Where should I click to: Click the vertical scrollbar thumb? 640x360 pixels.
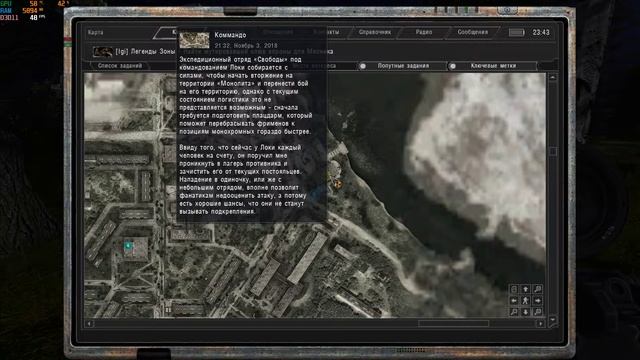point(553,151)
